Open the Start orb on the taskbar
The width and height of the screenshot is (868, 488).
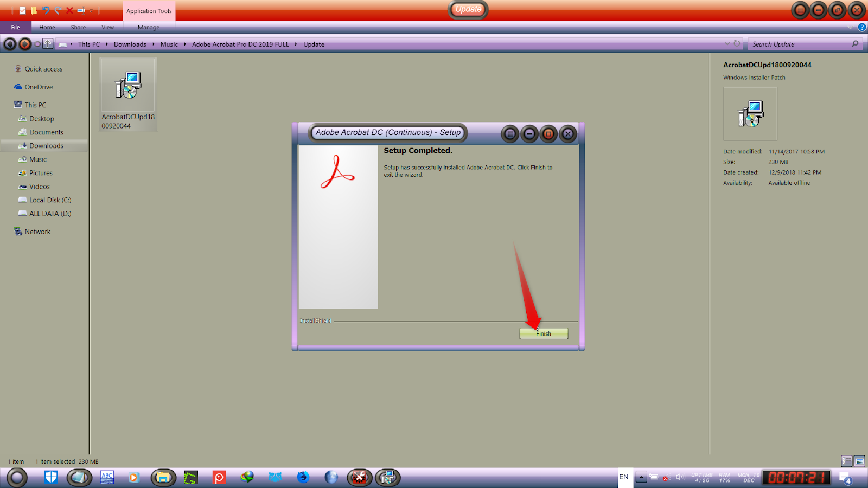(x=16, y=477)
